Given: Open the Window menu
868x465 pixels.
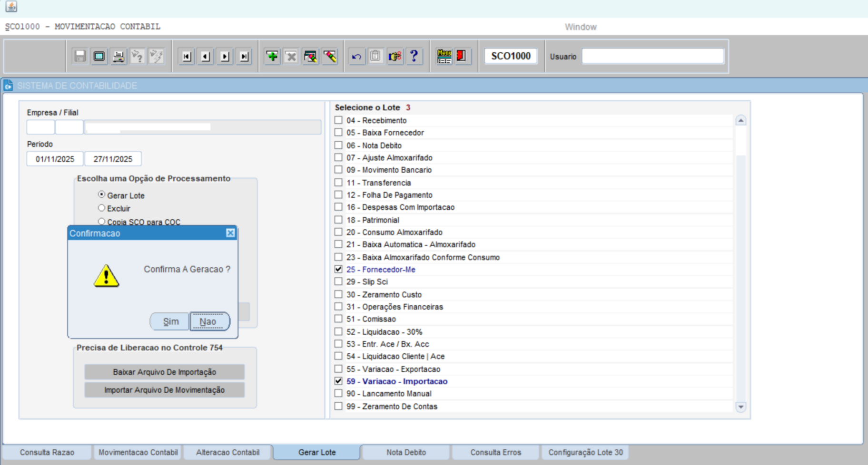Looking at the screenshot, I should [x=581, y=27].
